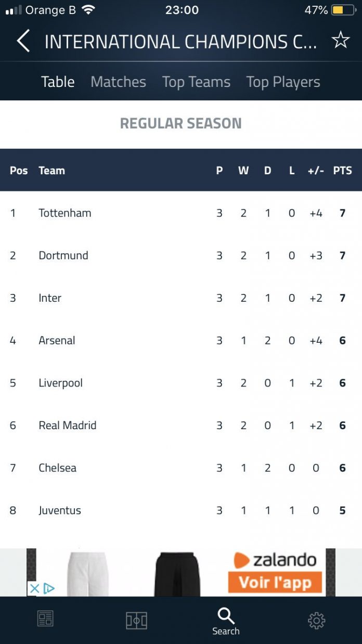Switch to the Top Players tab
Image resolution: width=362 pixels, height=644 pixels.
pos(283,82)
